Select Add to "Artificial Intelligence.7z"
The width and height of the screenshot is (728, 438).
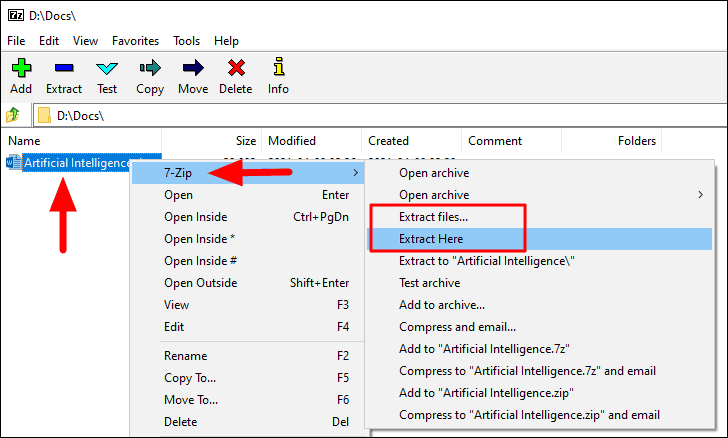[x=540, y=349]
